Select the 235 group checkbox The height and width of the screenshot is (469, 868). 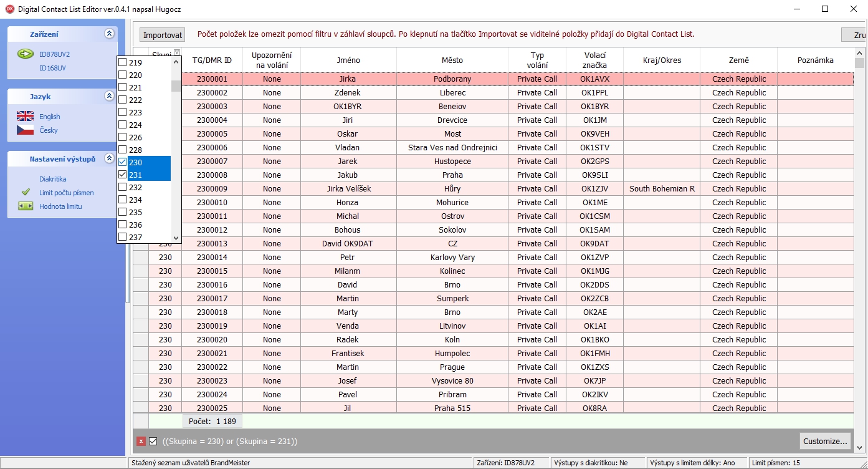[123, 212]
